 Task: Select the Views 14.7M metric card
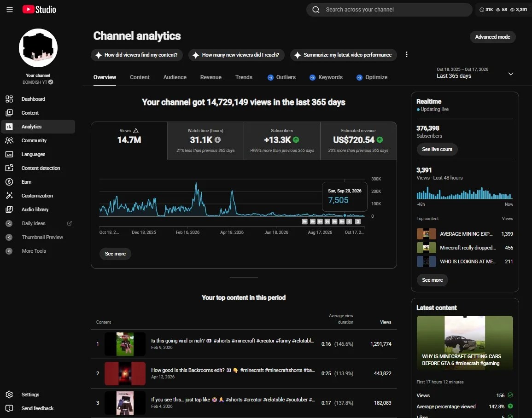[x=129, y=140]
